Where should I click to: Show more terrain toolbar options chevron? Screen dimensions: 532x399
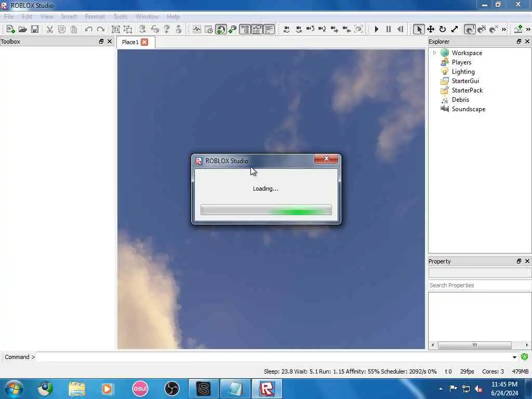click(528, 29)
